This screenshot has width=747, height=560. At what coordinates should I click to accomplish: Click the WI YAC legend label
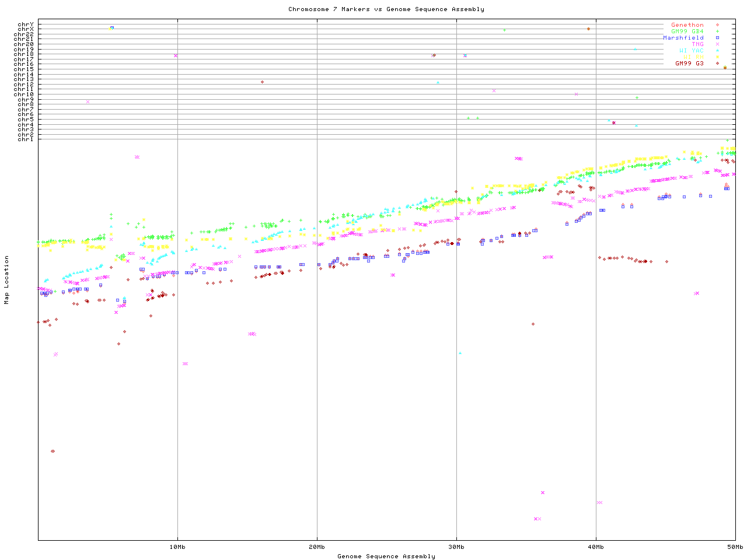coord(691,51)
